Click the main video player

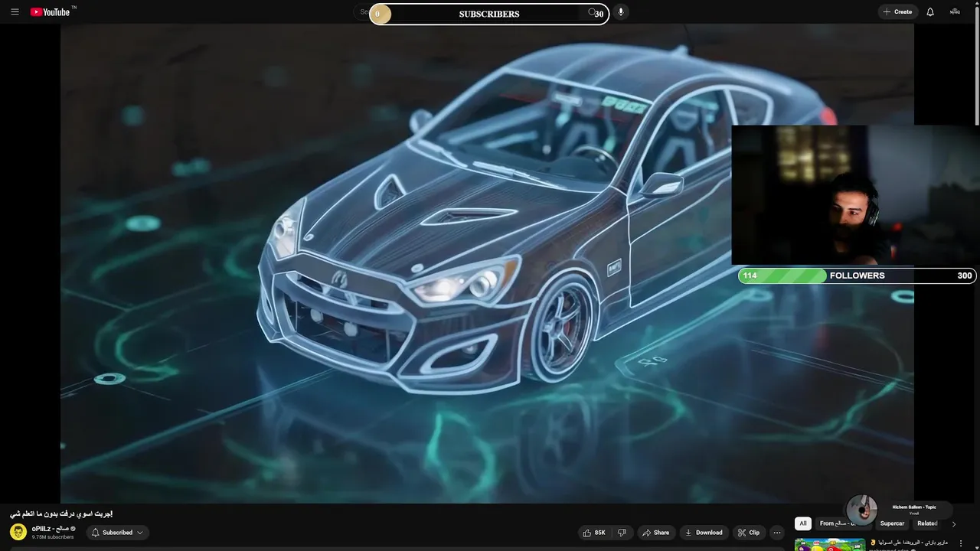pos(487,262)
